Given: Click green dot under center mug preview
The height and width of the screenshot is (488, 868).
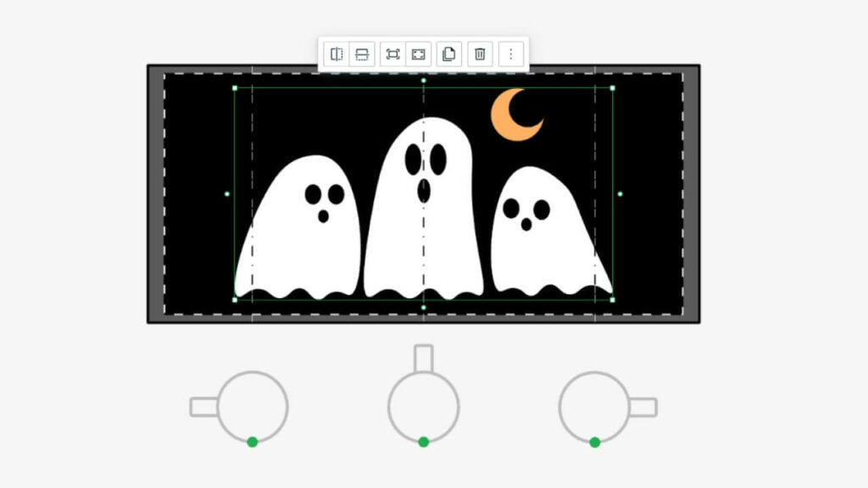Looking at the screenshot, I should tap(423, 442).
